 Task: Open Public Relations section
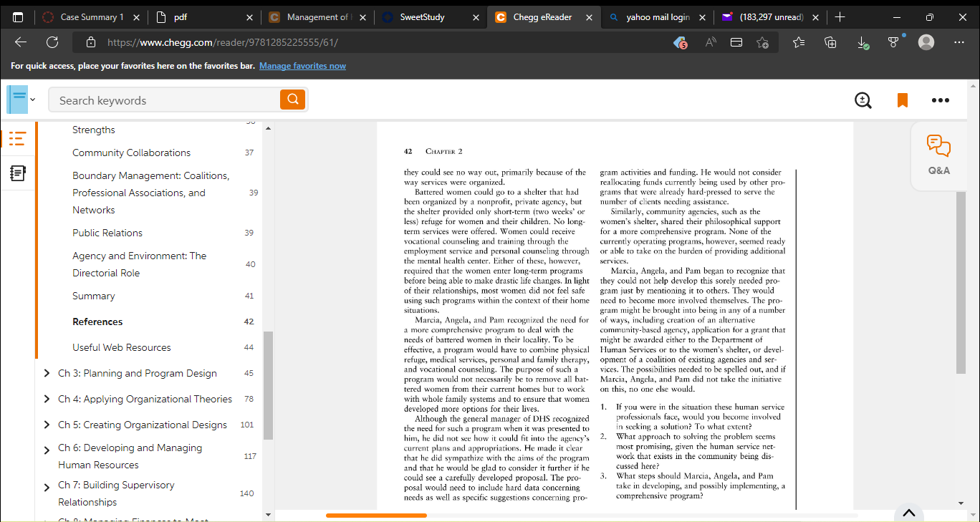(107, 233)
